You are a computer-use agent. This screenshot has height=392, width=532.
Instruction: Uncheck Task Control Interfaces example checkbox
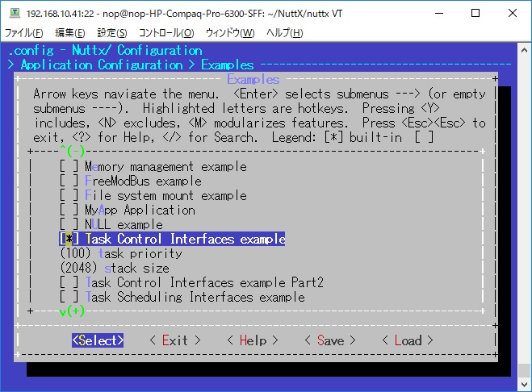click(69, 239)
